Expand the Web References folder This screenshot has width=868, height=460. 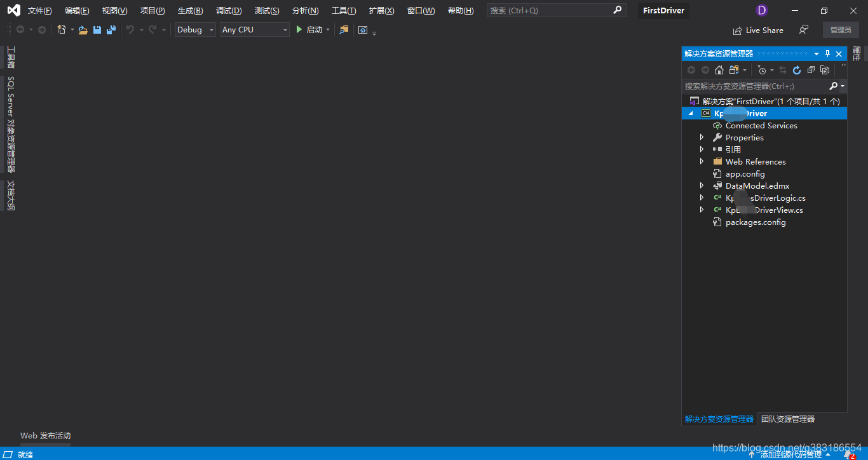pos(702,161)
